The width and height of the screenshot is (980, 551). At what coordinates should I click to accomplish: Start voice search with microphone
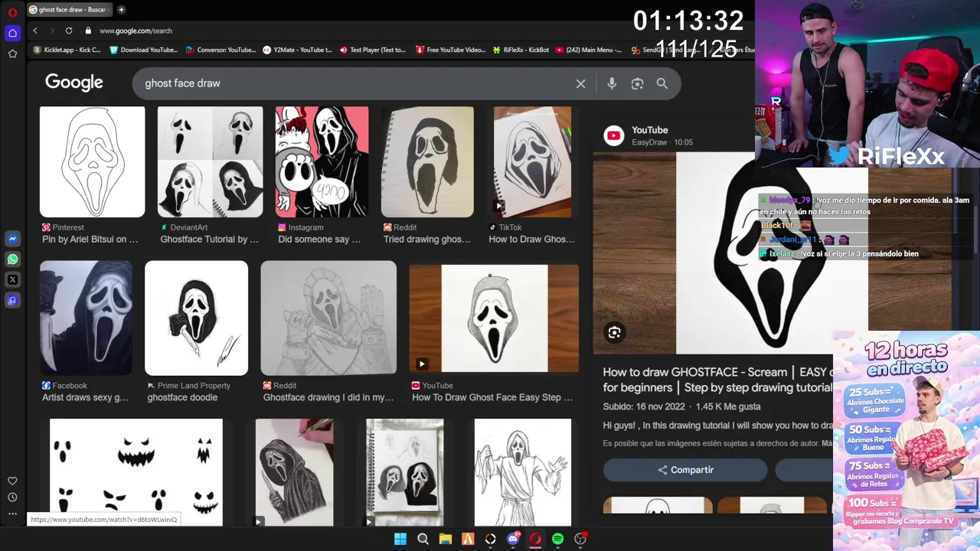point(612,83)
